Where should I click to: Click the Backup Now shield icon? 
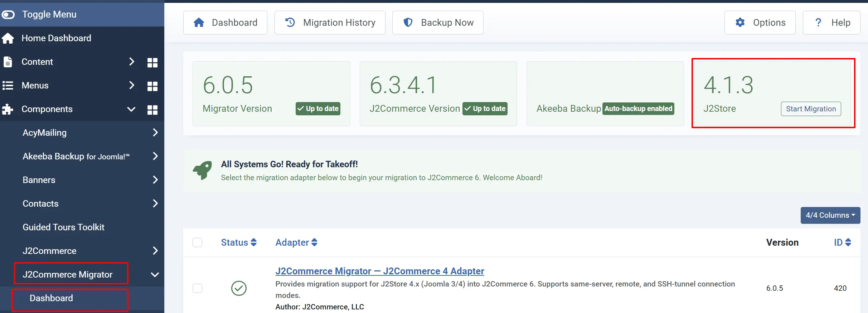tap(408, 23)
